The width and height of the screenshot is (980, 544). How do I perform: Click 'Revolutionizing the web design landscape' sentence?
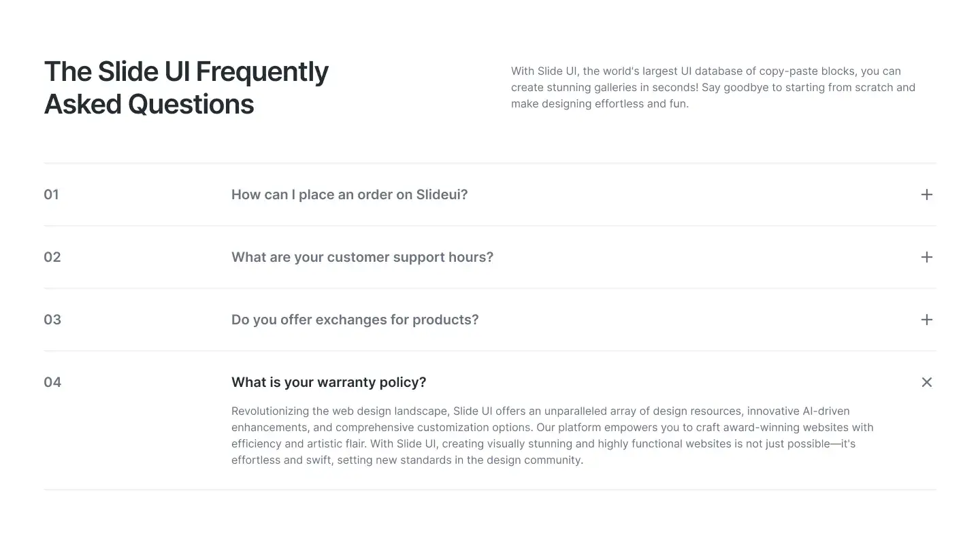tap(340, 411)
